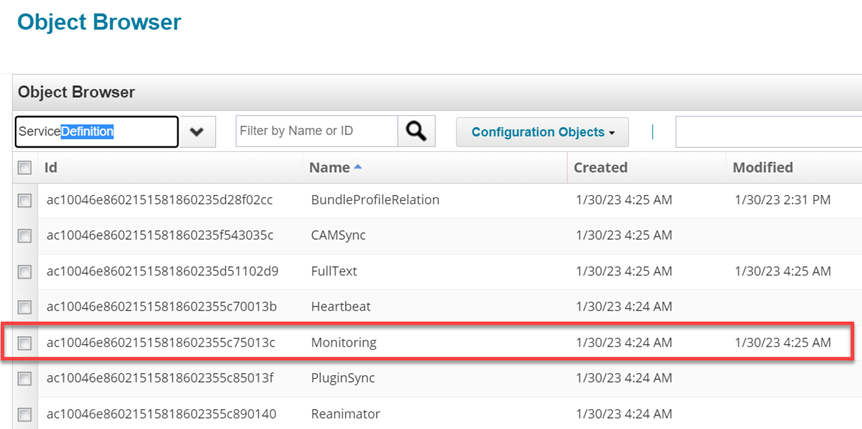The width and height of the screenshot is (862, 429).
Task: Click the Filter by Name or ID field
Action: coord(316,131)
